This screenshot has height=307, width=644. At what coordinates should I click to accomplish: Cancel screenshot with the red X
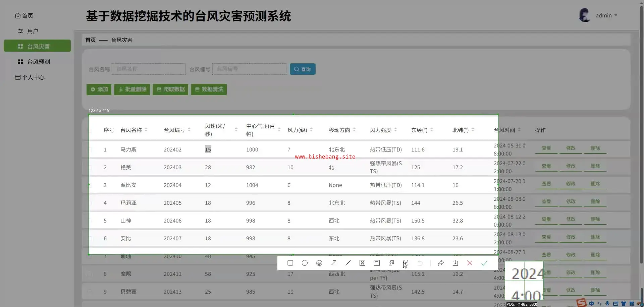pos(470,263)
